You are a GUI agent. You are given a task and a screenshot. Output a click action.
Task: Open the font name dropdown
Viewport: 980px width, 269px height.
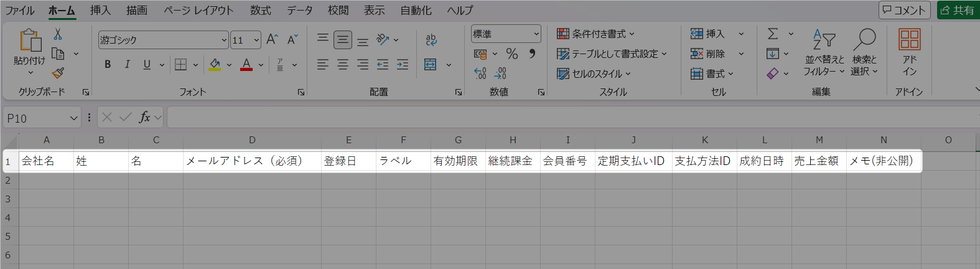tap(224, 40)
